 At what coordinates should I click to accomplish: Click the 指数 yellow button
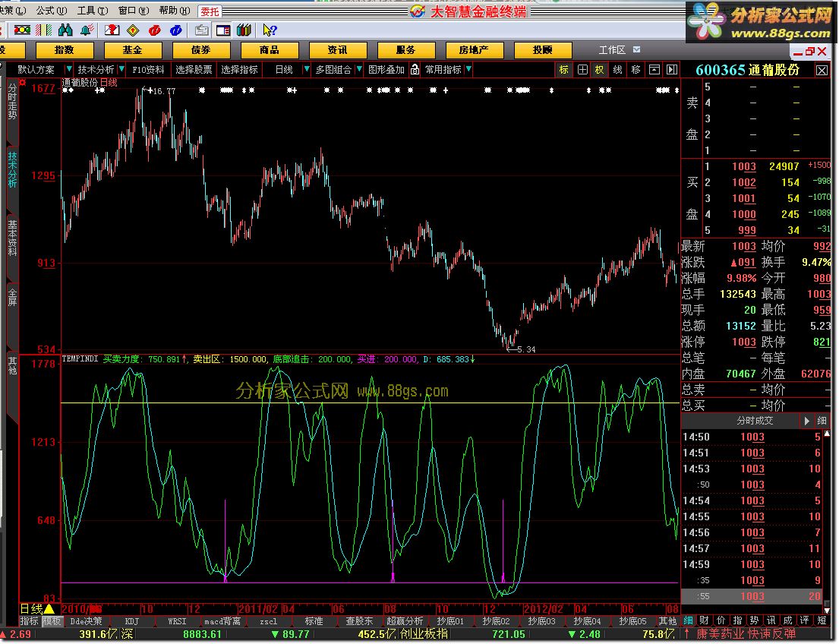65,50
